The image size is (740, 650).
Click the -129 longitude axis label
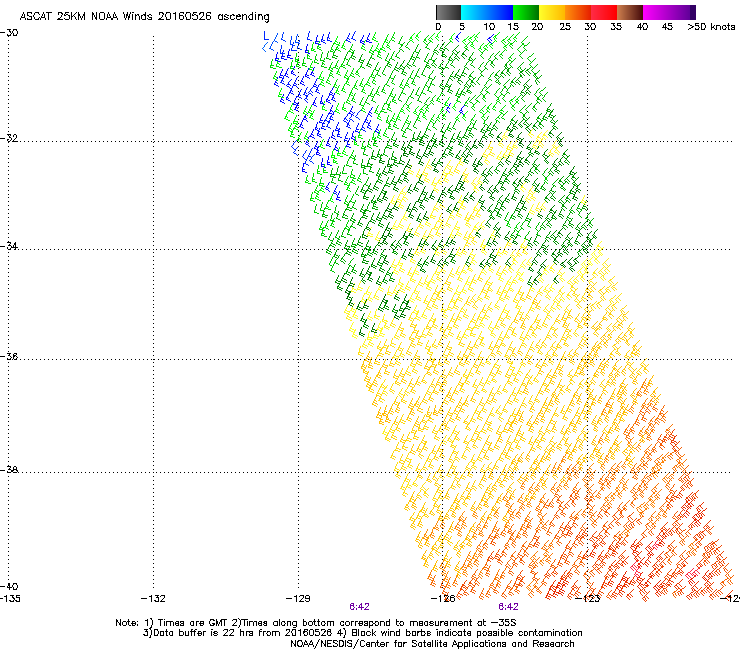pos(298,599)
